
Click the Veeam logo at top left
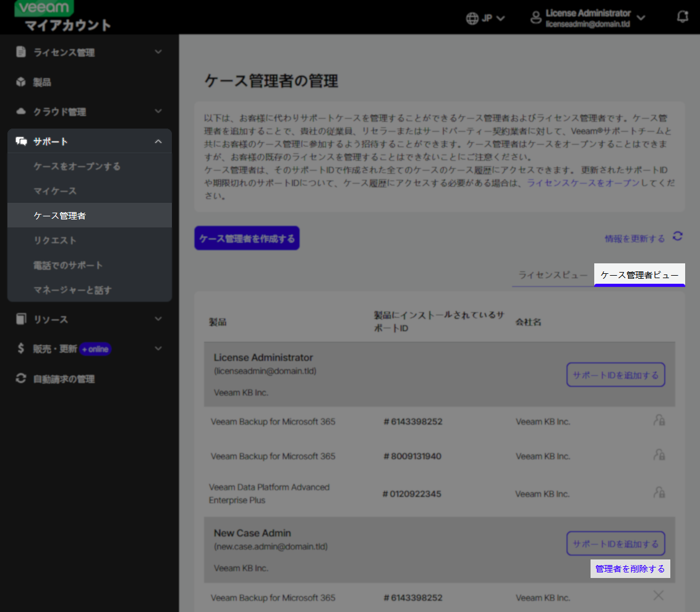43,8
